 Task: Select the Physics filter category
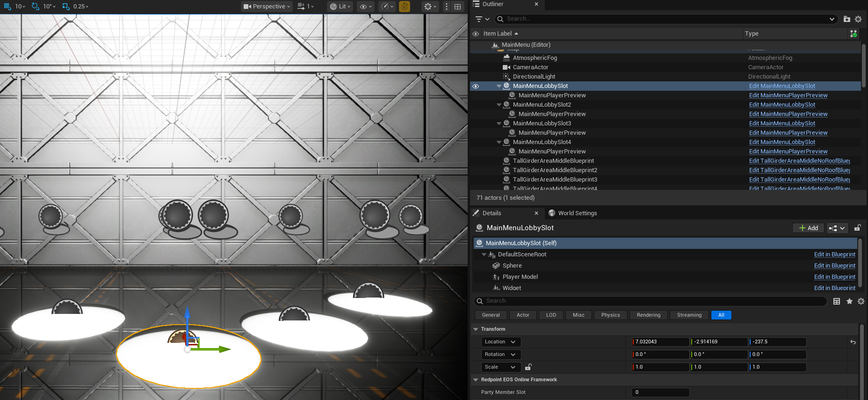click(x=610, y=315)
